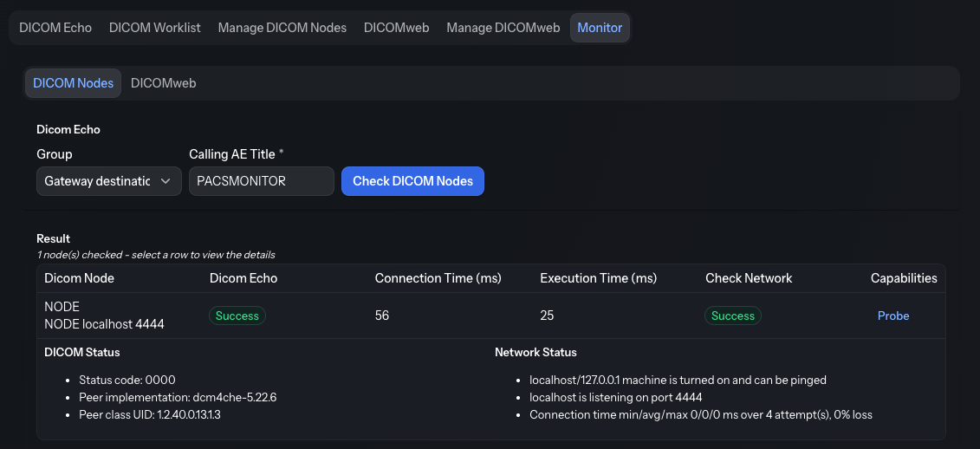Click the Peer implementation dcm4che-5.22.6 line
Screen dimensions: 980x449
coord(178,398)
